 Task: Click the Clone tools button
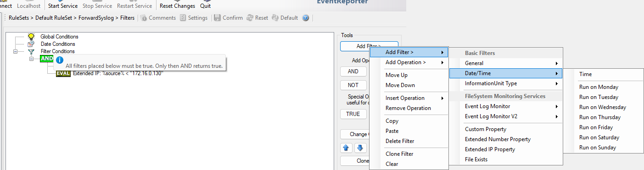coord(355,161)
